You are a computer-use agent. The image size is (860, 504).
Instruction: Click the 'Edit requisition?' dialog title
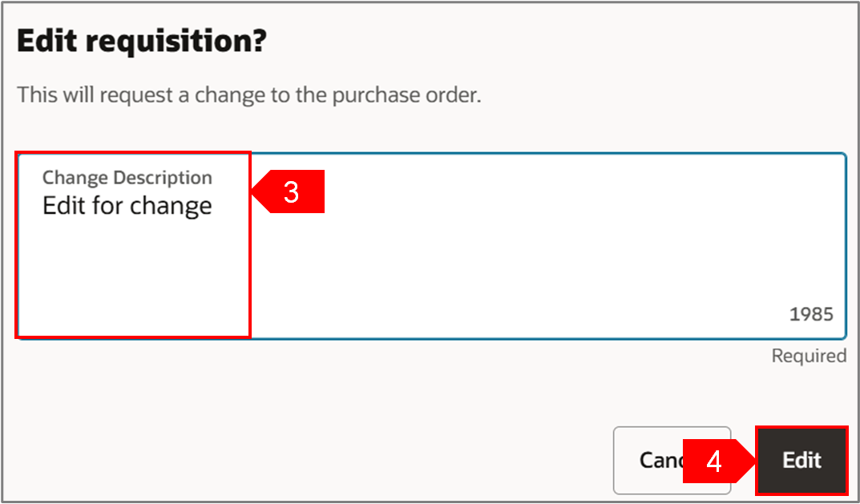[x=140, y=42]
